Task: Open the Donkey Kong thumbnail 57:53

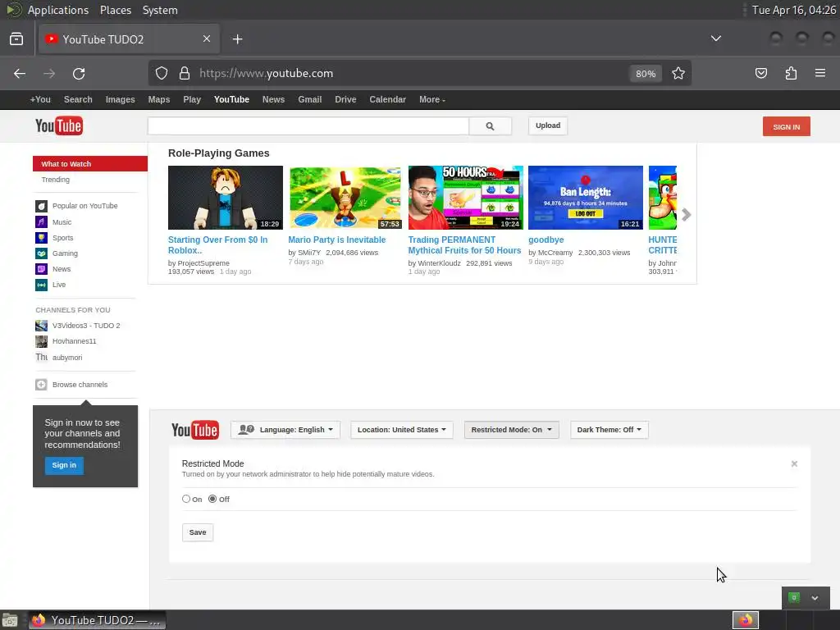Action: (x=345, y=198)
